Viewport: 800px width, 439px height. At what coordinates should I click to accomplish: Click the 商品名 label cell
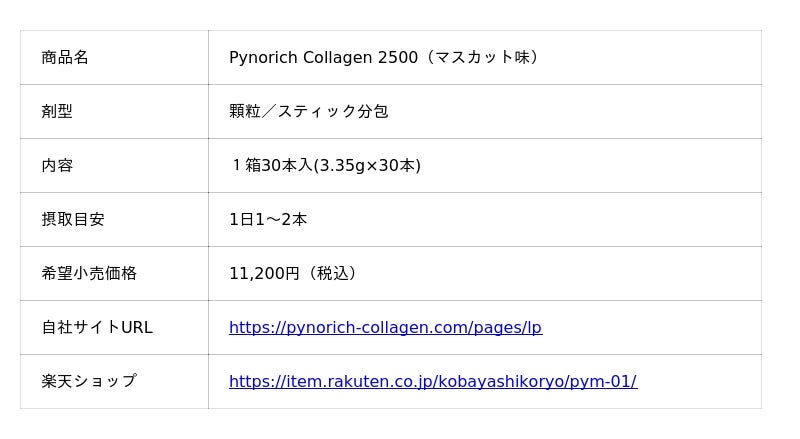coord(65,57)
